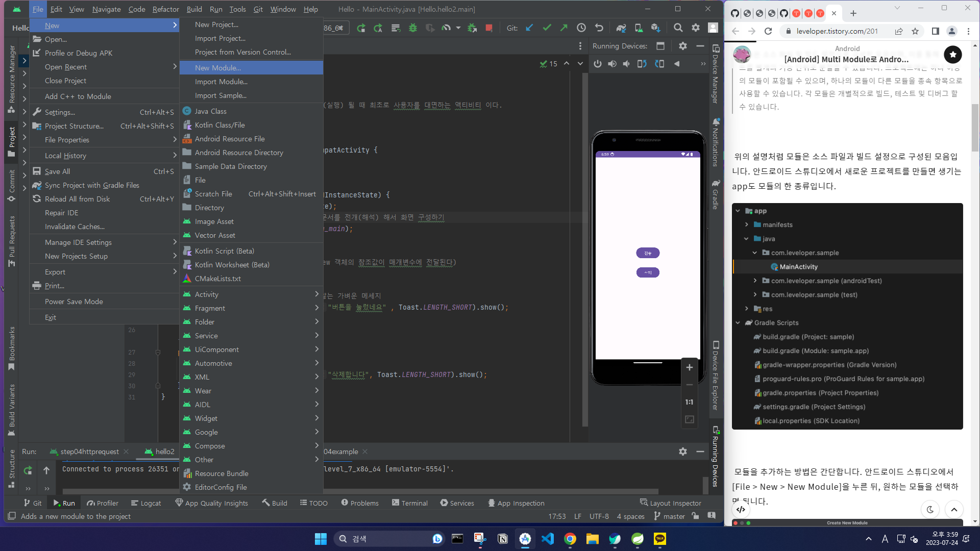Expand Manage IDE Settings submenu
The image size is (980, 551).
pos(104,242)
